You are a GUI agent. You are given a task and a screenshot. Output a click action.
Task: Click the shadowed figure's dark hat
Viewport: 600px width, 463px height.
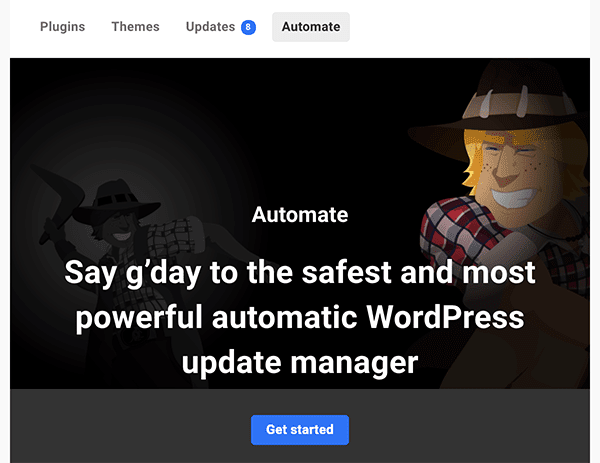[x=115, y=203]
